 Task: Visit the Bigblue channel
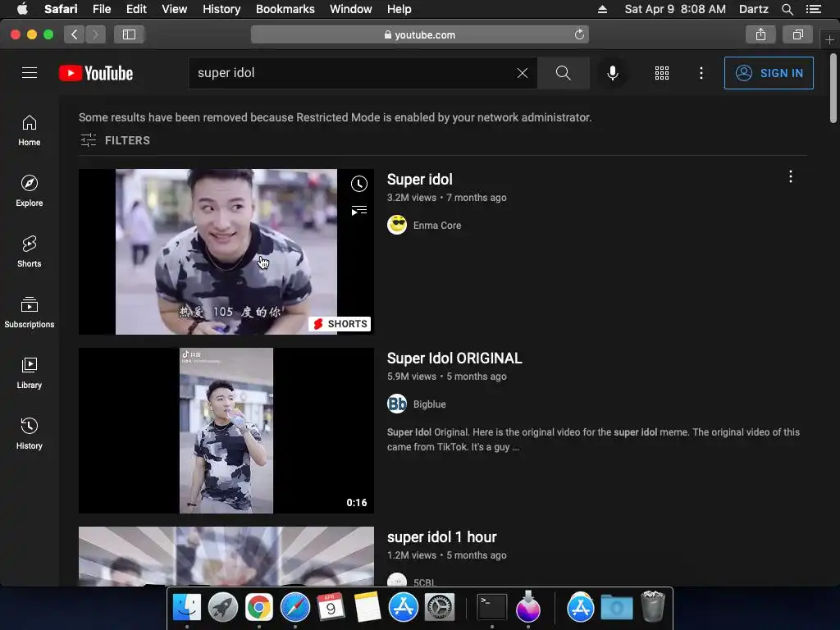click(x=429, y=404)
